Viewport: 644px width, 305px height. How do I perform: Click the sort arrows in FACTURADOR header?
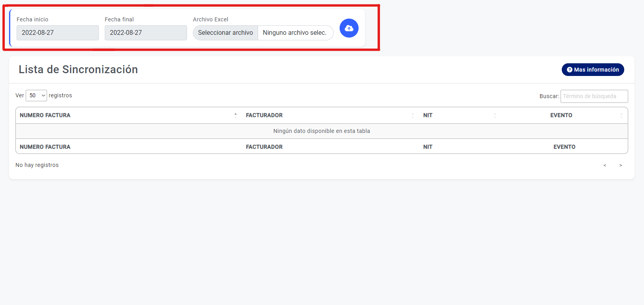point(412,115)
